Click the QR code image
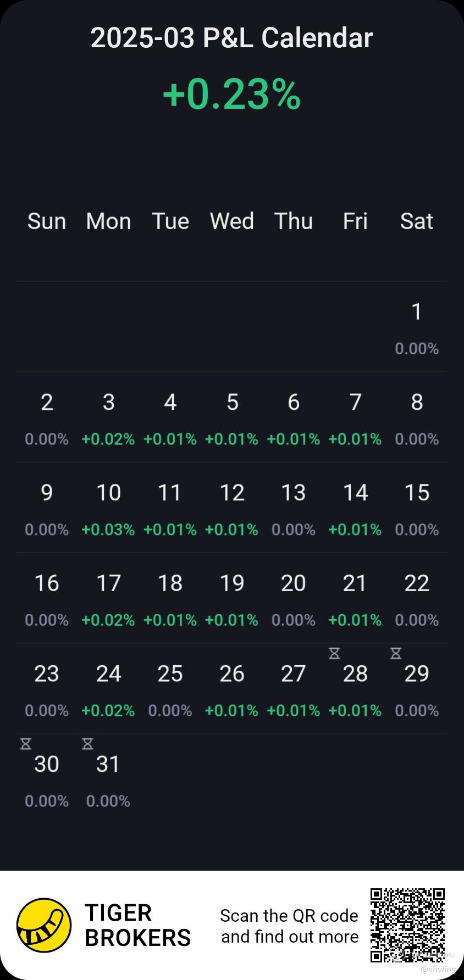 [x=407, y=925]
